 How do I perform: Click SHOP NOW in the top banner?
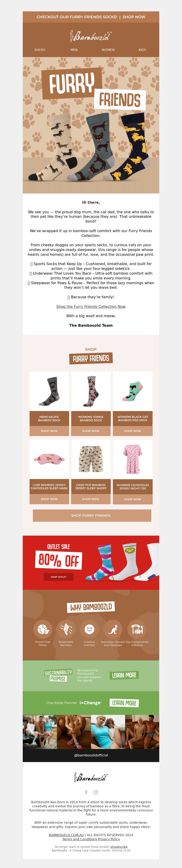click(x=134, y=17)
